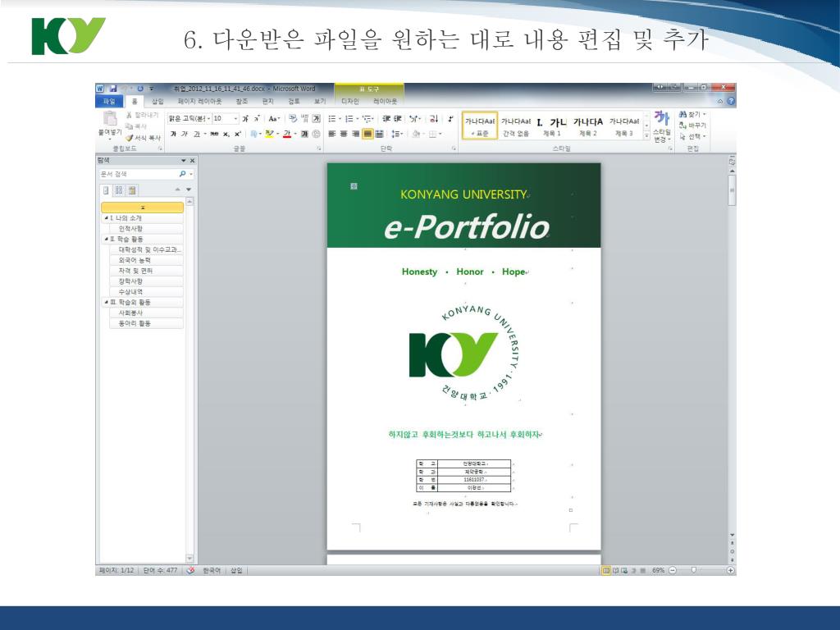Toggle bold (가) formatting
Viewport: 840px width, 630px height.
coord(173,134)
